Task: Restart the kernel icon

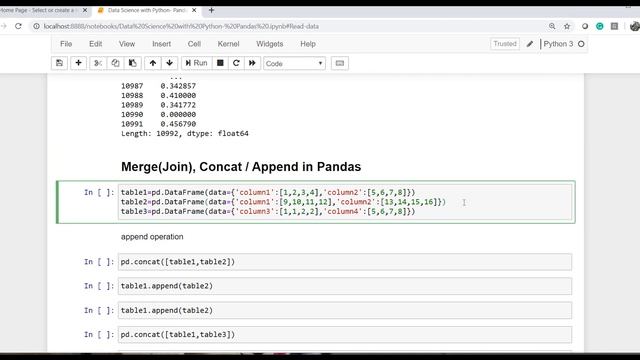Action: point(236,63)
